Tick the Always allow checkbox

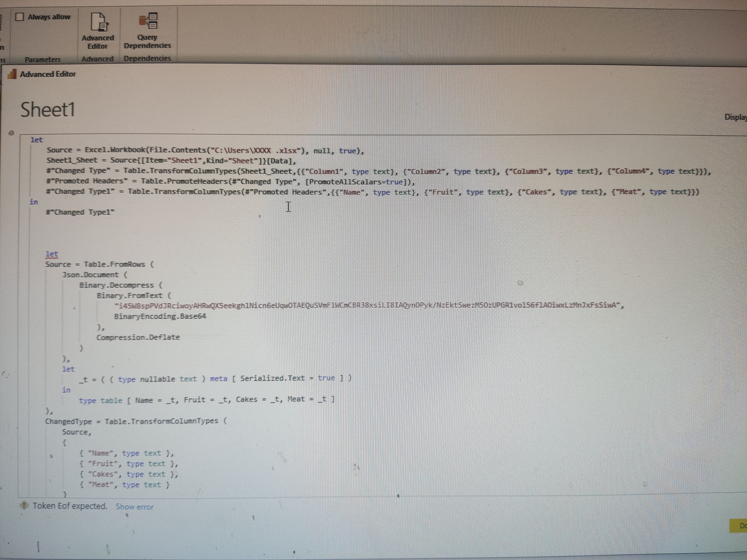[x=20, y=17]
